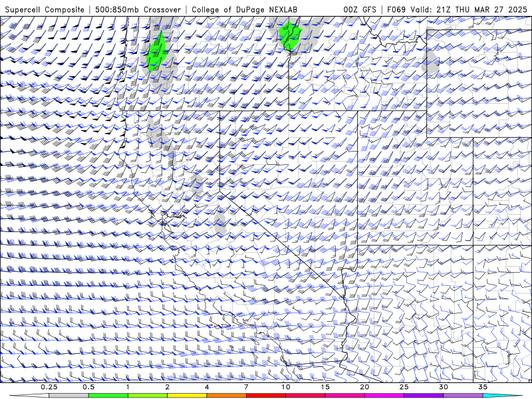Viewport: 532px width, 399px height.
Task: Click the eastern green supercell composite area
Action: pos(290,37)
